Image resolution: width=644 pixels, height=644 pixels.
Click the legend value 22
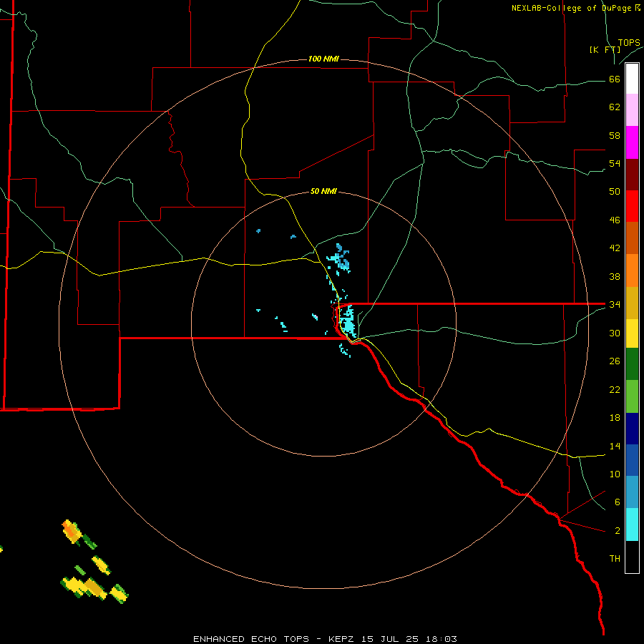[x=615, y=389]
